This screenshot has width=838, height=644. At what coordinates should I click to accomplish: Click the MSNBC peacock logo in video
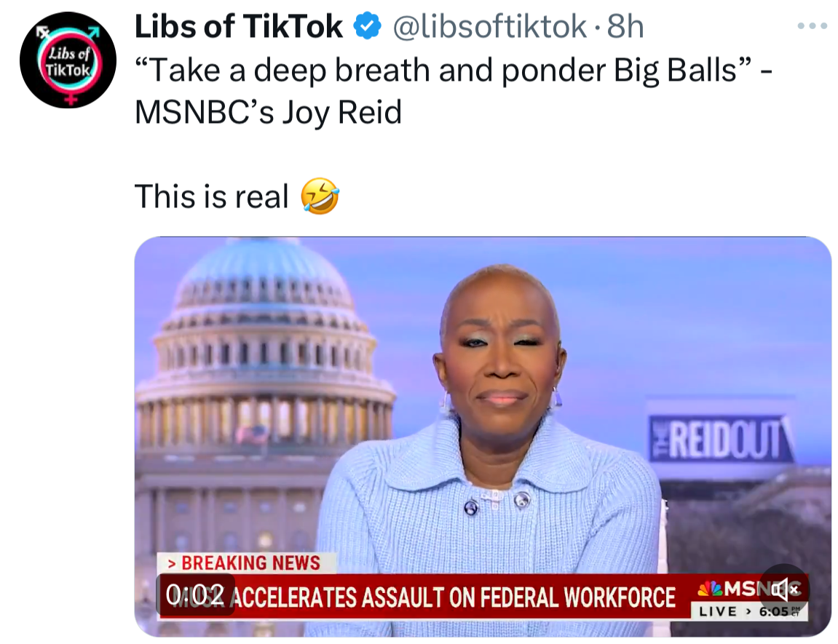(x=711, y=589)
